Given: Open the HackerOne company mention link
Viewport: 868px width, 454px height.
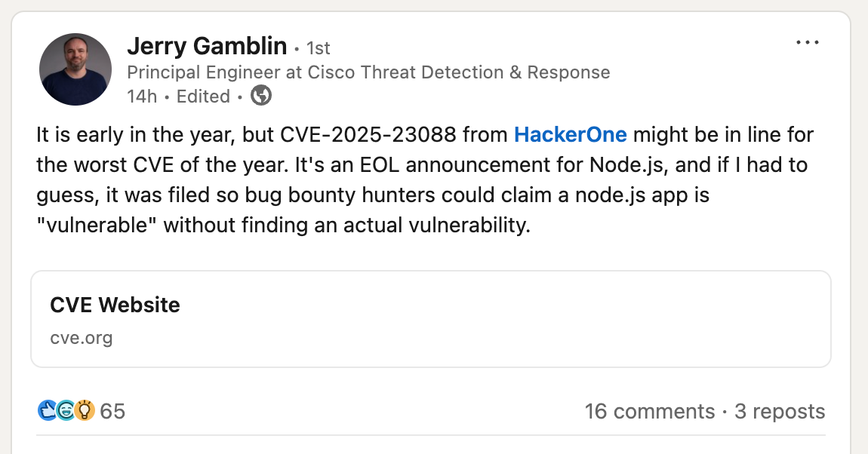Looking at the screenshot, I should tap(570, 135).
